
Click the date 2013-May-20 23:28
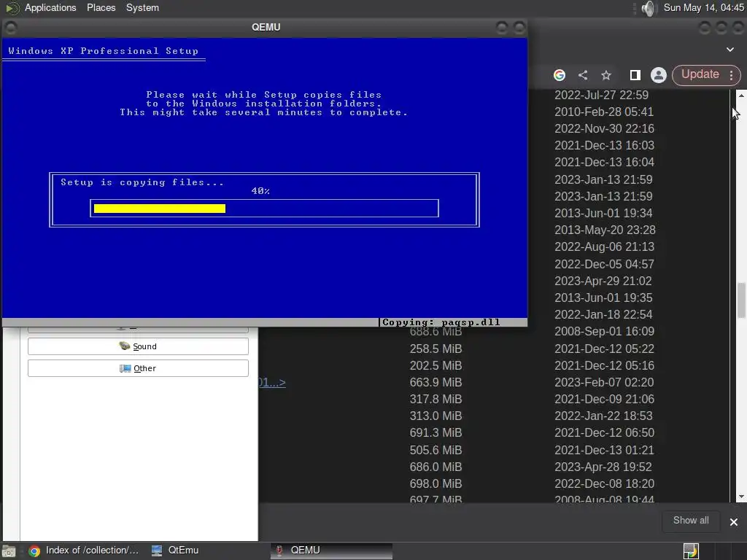click(605, 230)
